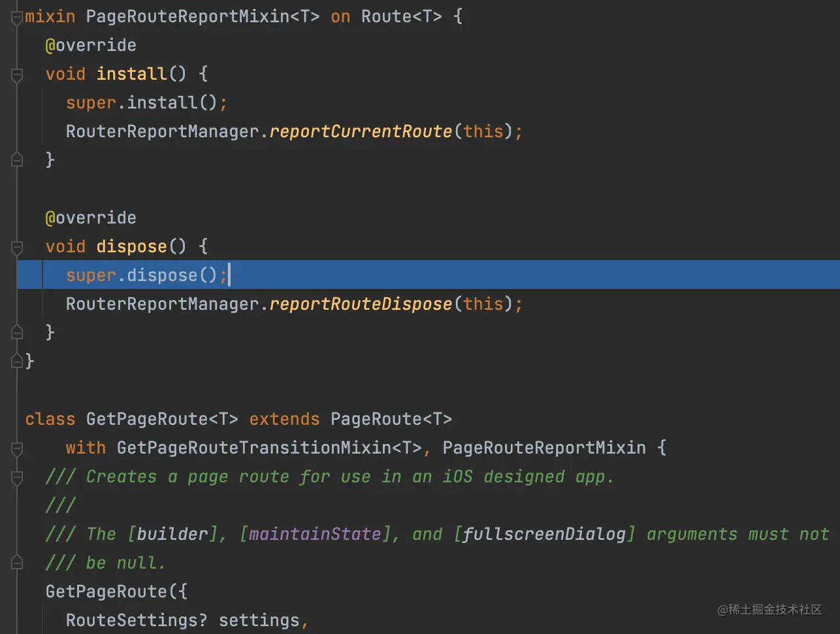
Task: Click the reportRouteDispose method call
Action: 361,304
